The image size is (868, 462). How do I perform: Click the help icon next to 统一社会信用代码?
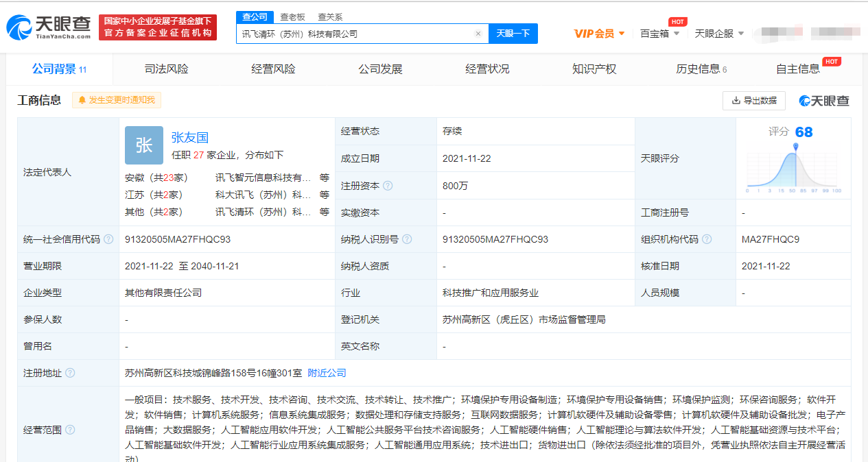click(x=108, y=239)
